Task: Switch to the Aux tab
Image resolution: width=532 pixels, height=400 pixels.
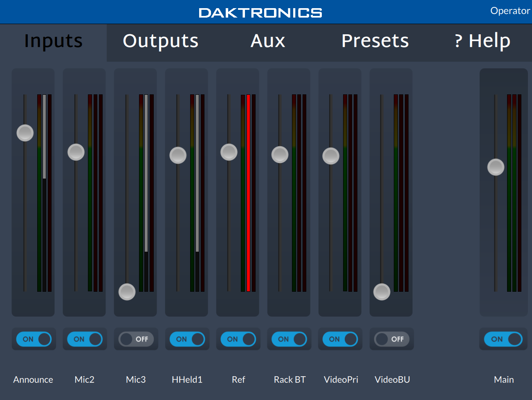Action: [x=268, y=41]
